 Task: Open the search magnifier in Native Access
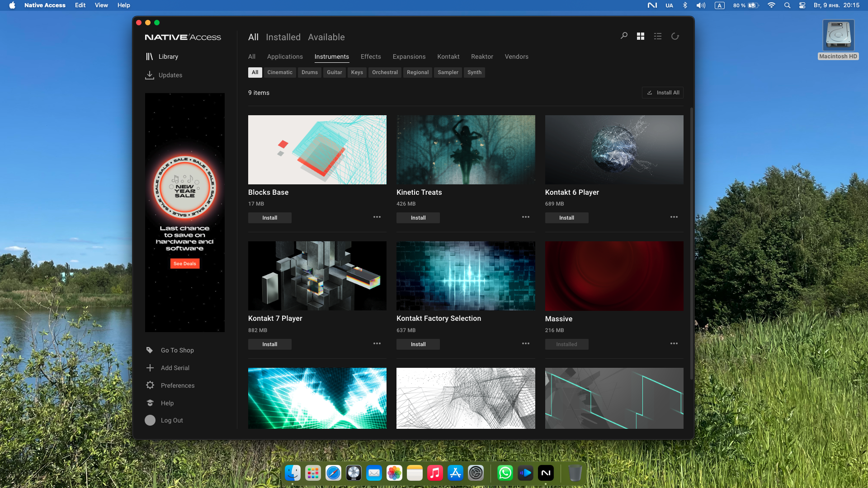pyautogui.click(x=624, y=36)
